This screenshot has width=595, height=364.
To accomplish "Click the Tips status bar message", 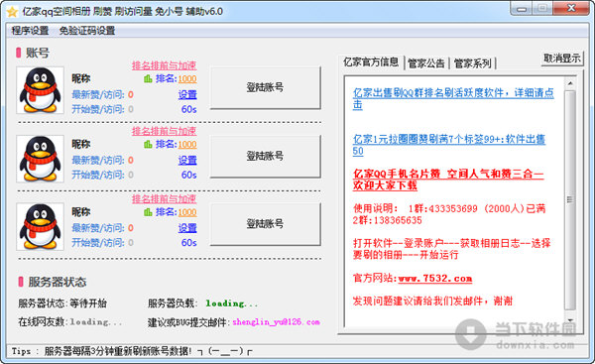I will [132, 351].
